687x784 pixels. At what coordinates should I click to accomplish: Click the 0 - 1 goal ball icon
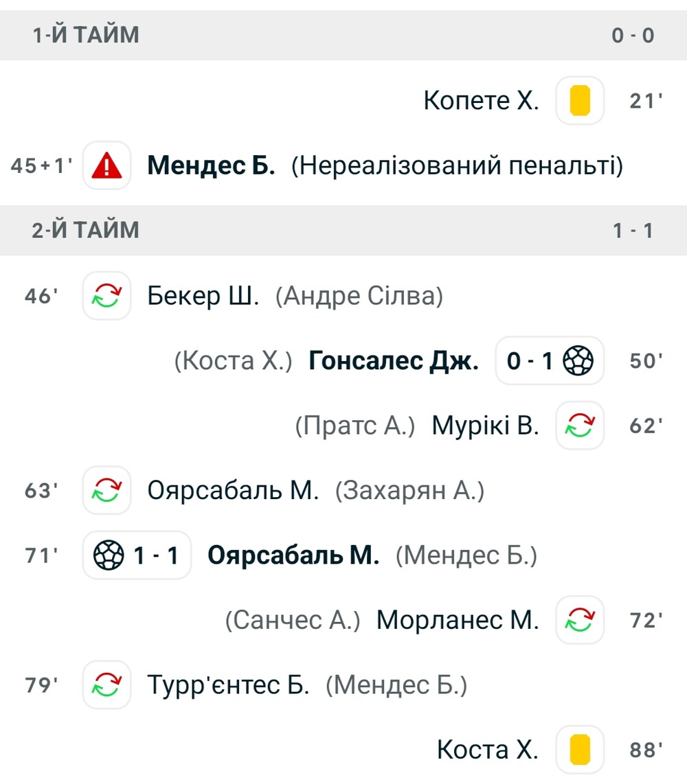(578, 360)
